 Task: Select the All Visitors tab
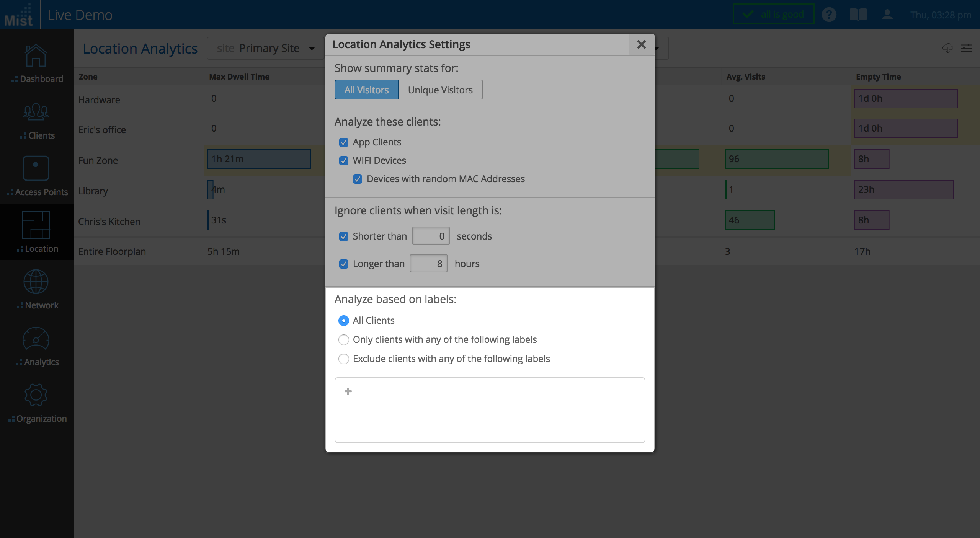pyautogui.click(x=366, y=90)
